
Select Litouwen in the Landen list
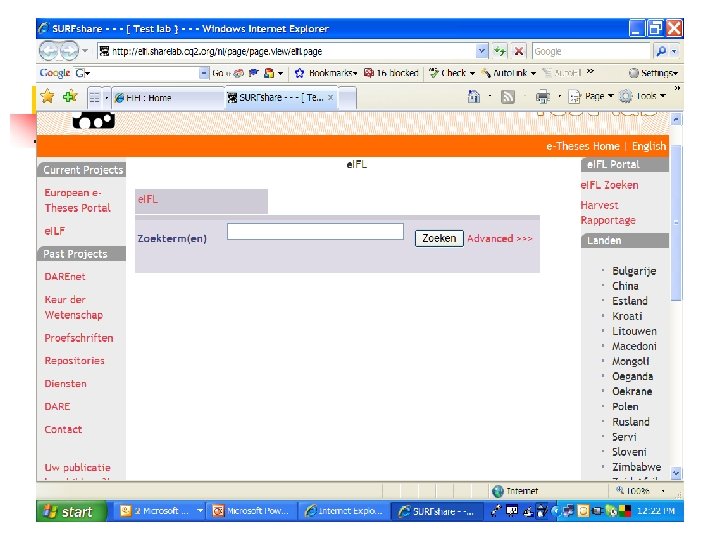[x=634, y=331]
